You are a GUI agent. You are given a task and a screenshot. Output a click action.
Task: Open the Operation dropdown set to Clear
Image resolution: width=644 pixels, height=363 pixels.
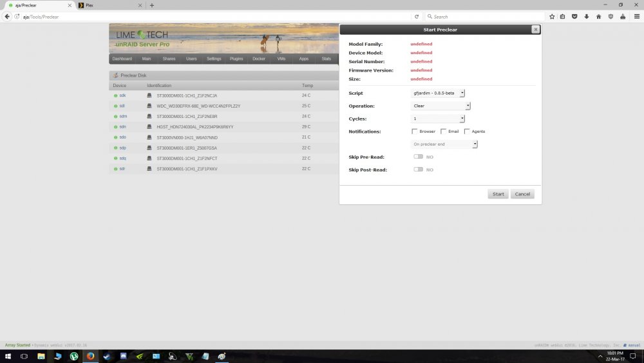tap(440, 106)
